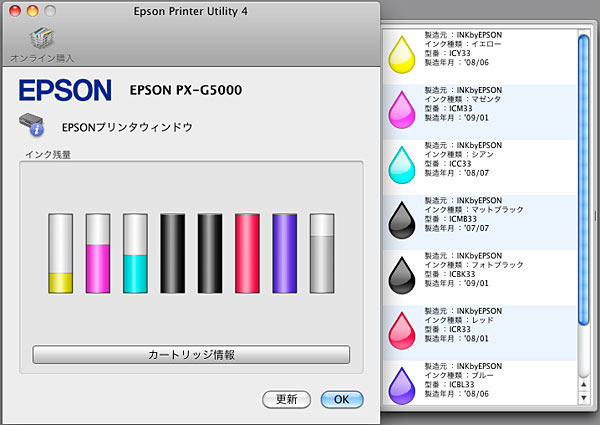600x425 pixels.
Task: Select the red ink level bar
Action: point(247,254)
